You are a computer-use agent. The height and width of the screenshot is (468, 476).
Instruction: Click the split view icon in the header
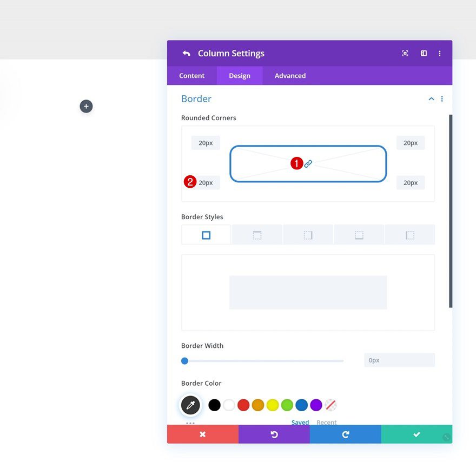pyautogui.click(x=424, y=53)
